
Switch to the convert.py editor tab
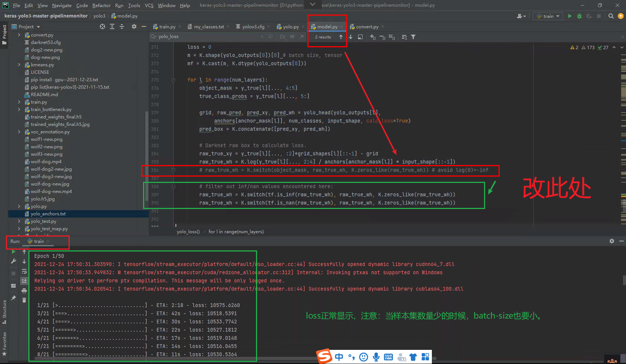click(367, 26)
